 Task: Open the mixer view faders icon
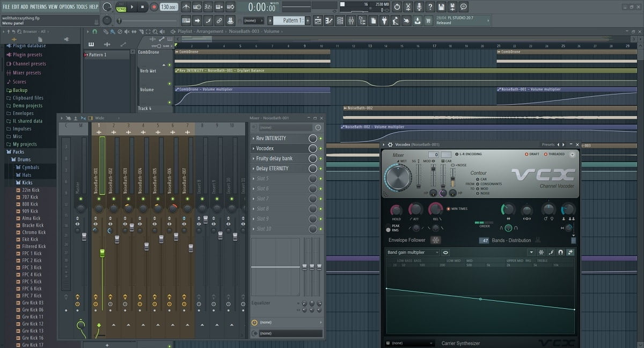[x=351, y=20]
